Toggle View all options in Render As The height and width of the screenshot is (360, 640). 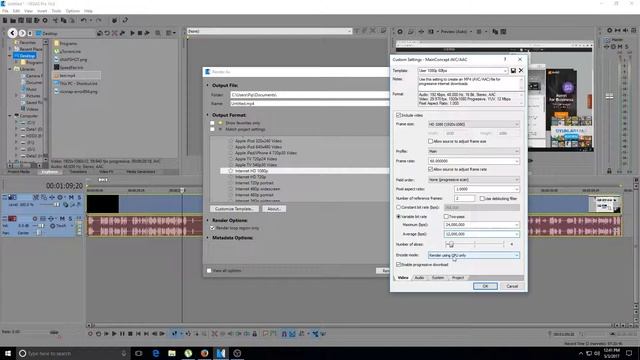[209, 271]
